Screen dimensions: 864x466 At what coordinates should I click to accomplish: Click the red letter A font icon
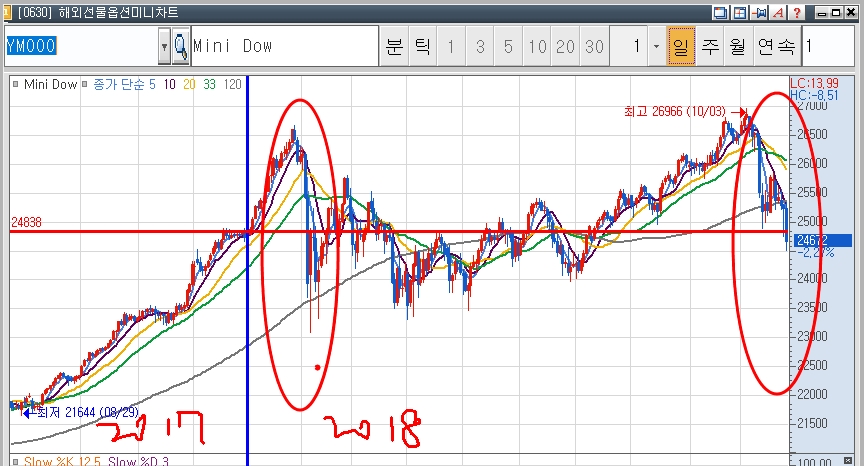(x=778, y=13)
